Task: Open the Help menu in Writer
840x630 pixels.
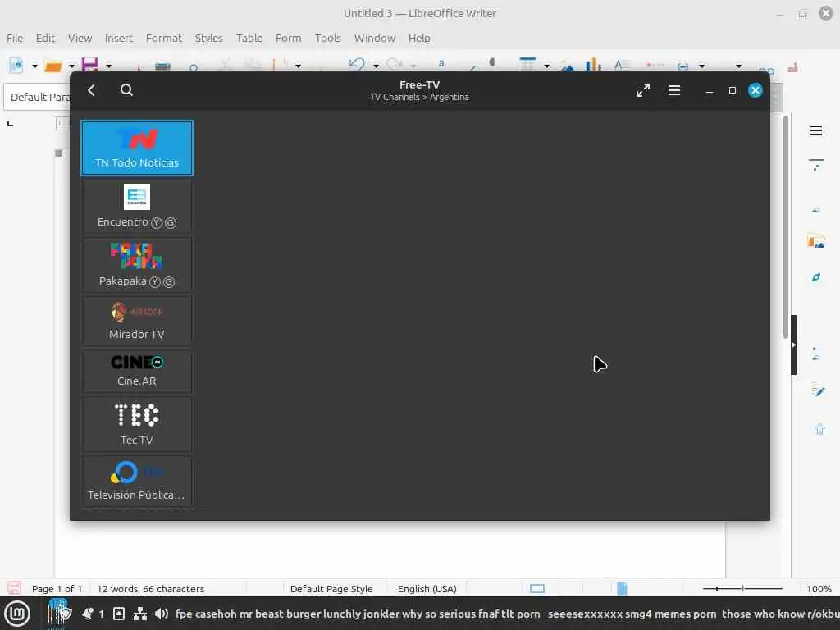Action: (x=419, y=38)
